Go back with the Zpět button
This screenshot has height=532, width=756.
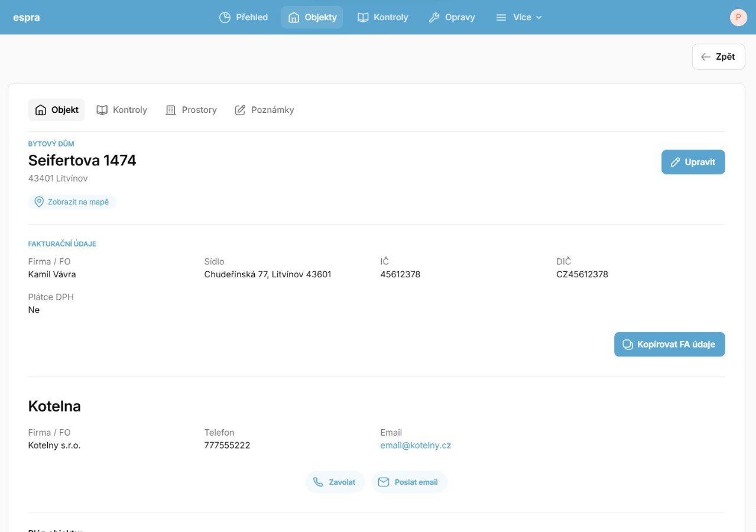[718, 57]
